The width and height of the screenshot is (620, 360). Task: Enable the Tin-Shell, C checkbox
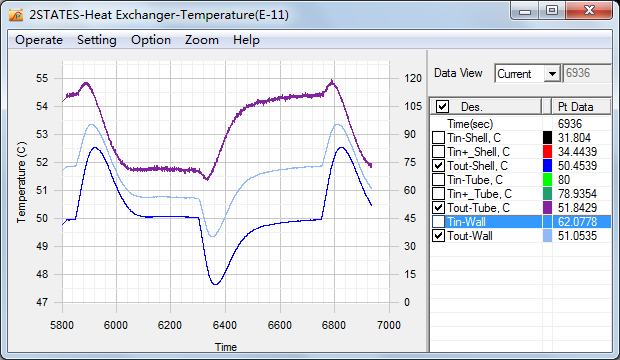438,138
